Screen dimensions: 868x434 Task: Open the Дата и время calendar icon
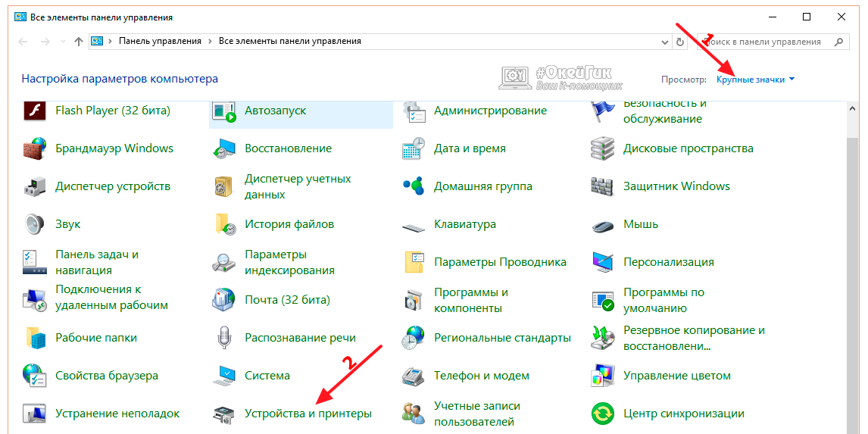pos(414,149)
